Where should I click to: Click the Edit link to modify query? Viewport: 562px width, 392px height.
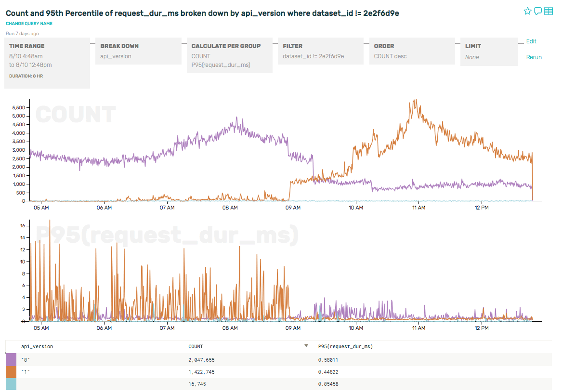[531, 41]
